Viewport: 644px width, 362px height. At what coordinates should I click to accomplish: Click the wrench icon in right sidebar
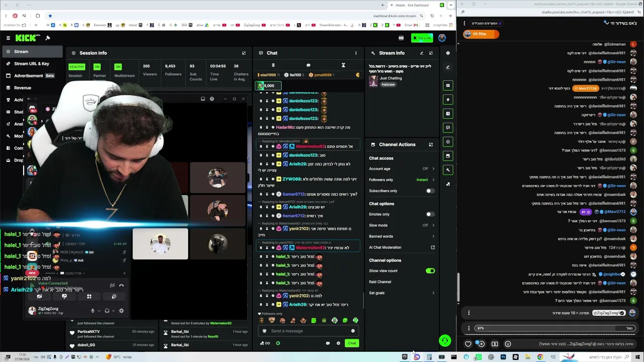(x=448, y=170)
